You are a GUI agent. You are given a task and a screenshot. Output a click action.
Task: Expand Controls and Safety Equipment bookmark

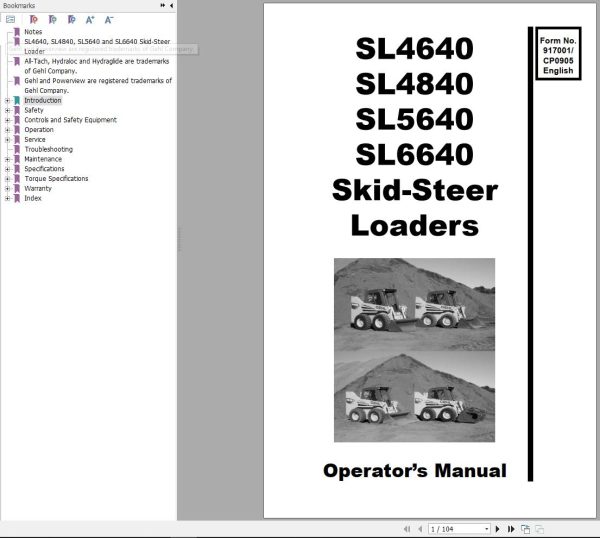tap(7, 120)
